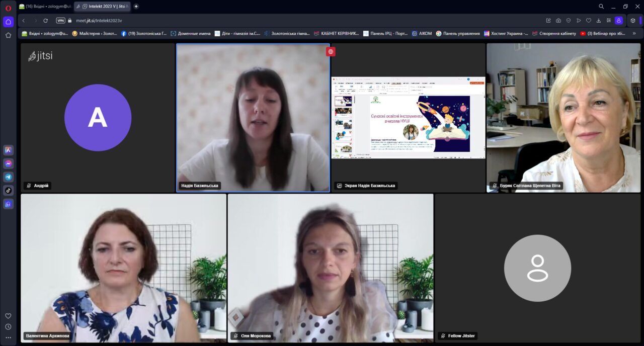Open bookmark Вхідні zologym
644x346 pixels.
coord(44,34)
